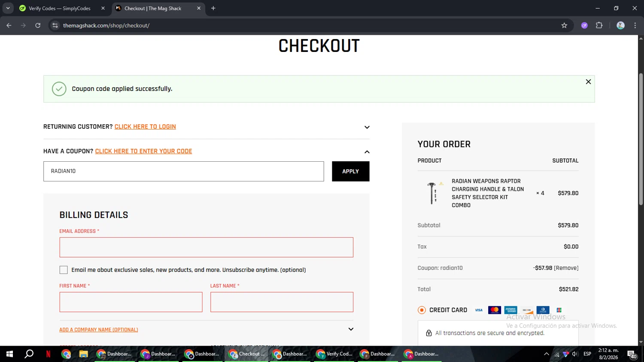This screenshot has width=644, height=362.
Task: Focus the Email Address input field
Action: click(x=206, y=247)
